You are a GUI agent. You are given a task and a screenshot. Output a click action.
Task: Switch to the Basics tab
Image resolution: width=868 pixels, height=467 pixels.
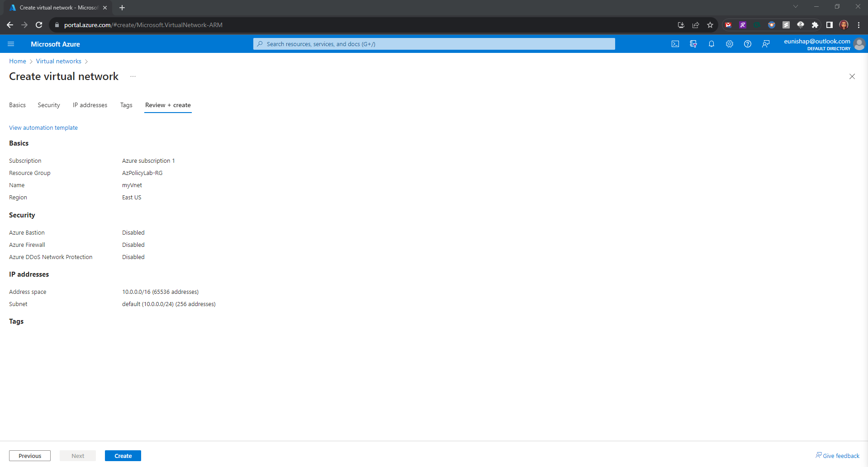[x=17, y=105]
